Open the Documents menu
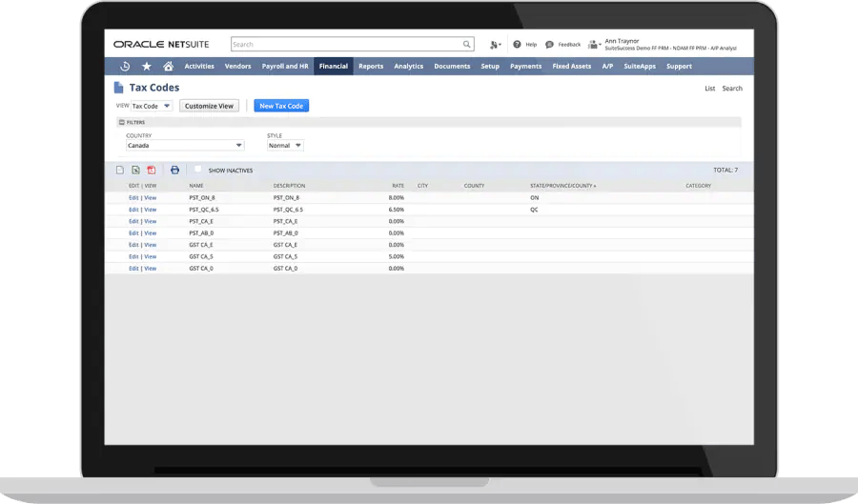 (452, 66)
